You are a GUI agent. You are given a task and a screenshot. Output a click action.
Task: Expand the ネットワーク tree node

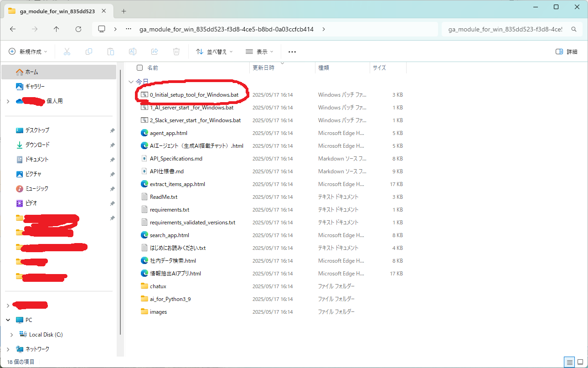pyautogui.click(x=8, y=349)
